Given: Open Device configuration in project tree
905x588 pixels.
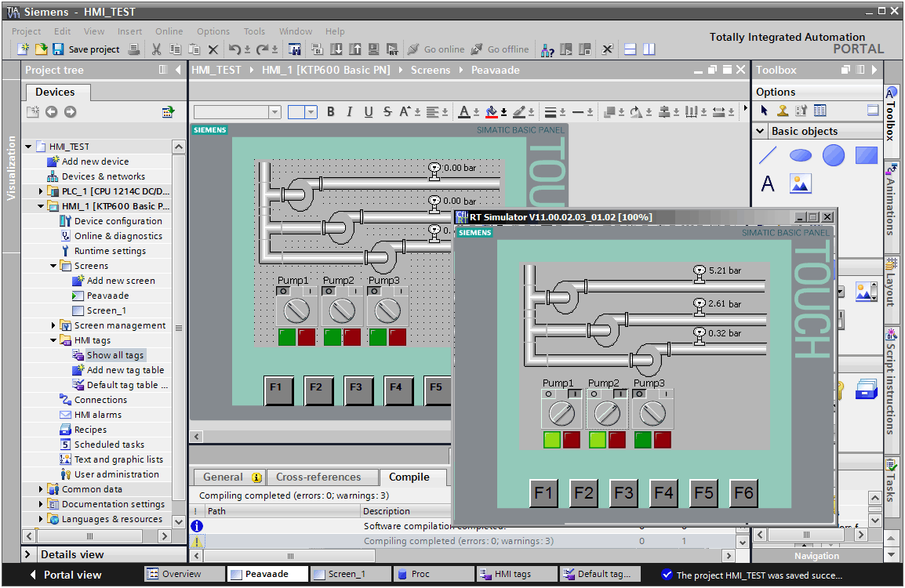Looking at the screenshot, I should pyautogui.click(x=112, y=221).
